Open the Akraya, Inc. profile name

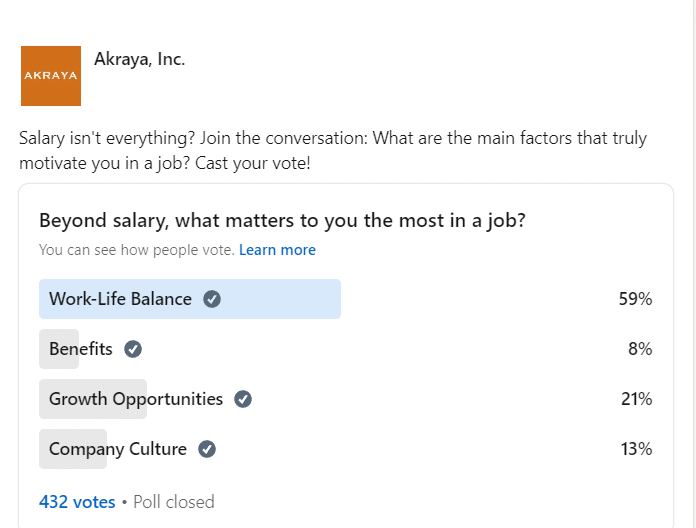(139, 59)
